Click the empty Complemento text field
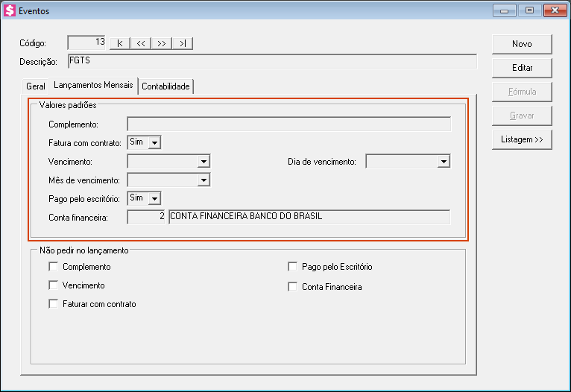This screenshot has width=571, height=392. (x=288, y=124)
